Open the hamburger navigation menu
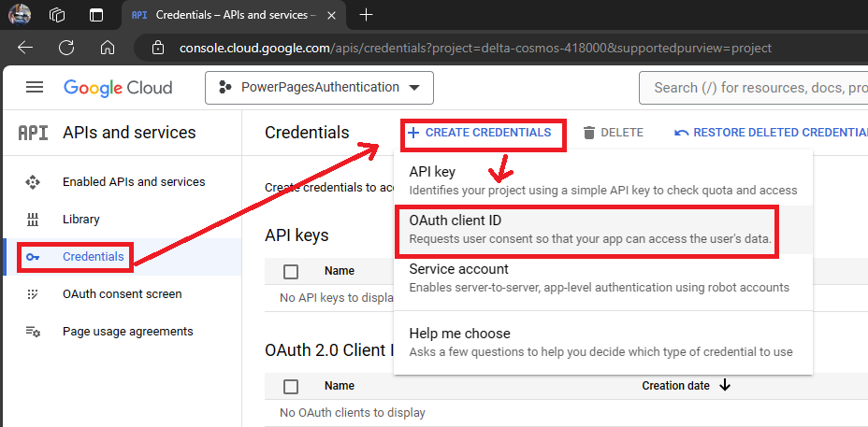Screen dimensions: 868x427 pyautogui.click(x=35, y=88)
